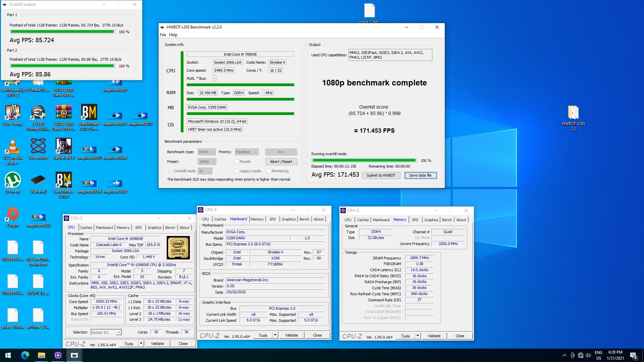Screen dimensions: 644x362
Task: Open the Screenshot desktop icon
Action: tap(38, 149)
